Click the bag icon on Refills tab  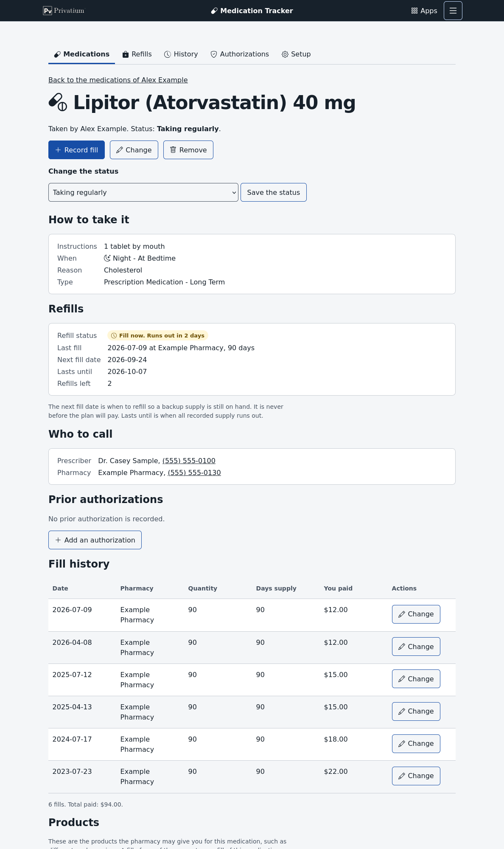tap(126, 54)
